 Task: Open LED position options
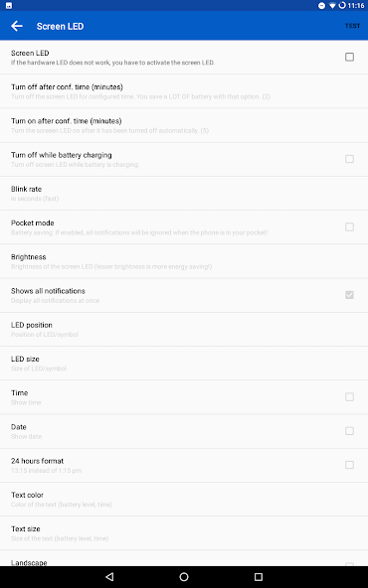[x=184, y=329]
